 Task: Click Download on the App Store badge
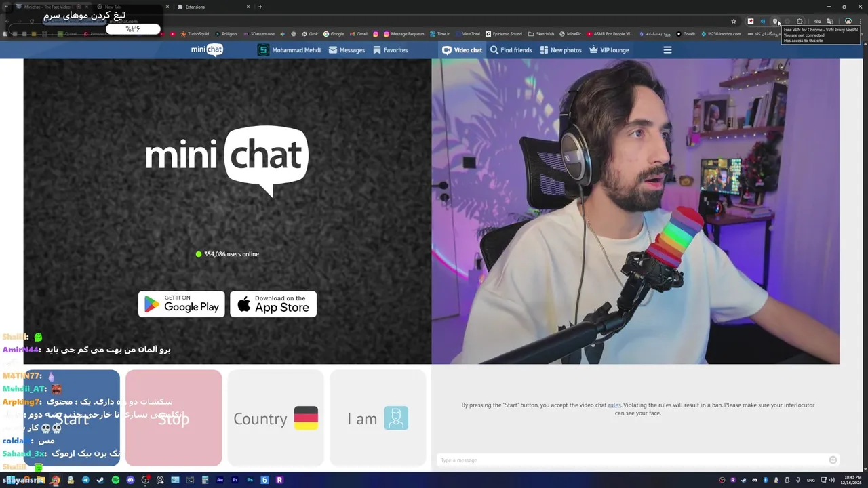273,304
